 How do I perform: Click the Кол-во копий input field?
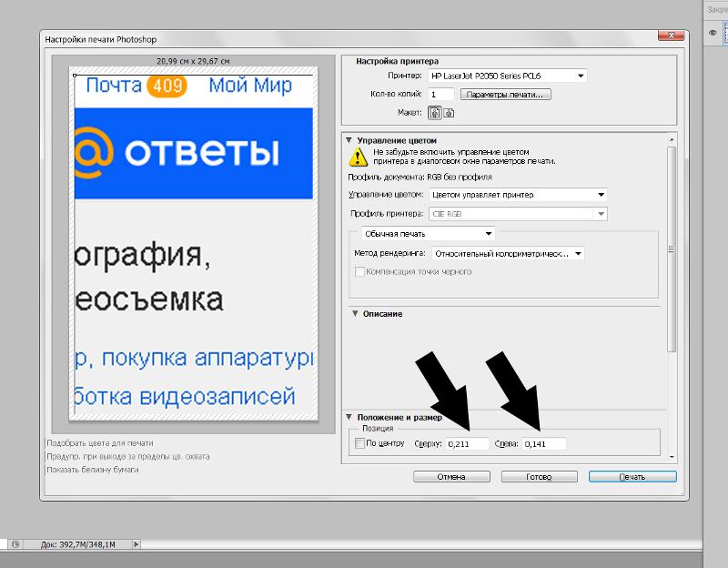[x=440, y=95]
